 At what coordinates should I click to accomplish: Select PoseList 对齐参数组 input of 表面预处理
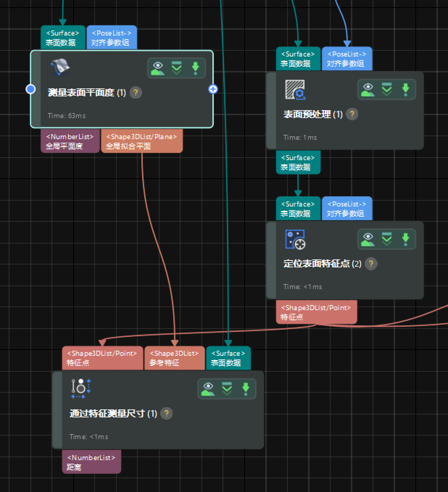(347, 59)
